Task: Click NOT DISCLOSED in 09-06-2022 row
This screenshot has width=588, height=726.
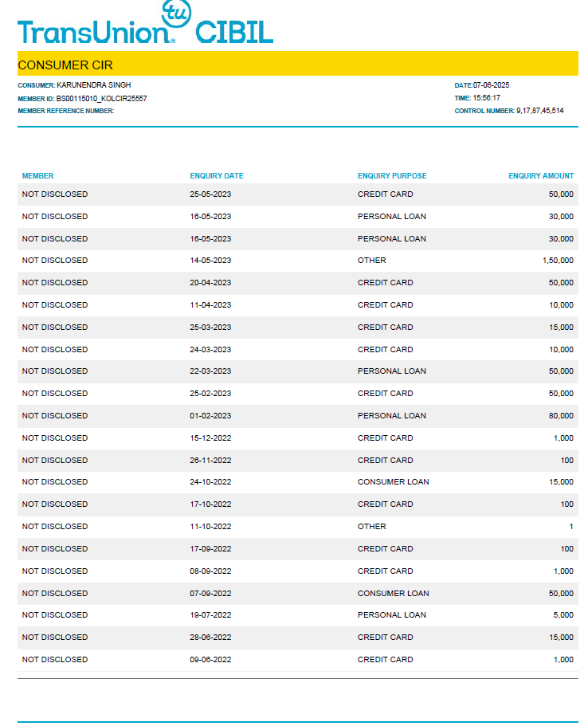Action: (x=55, y=659)
